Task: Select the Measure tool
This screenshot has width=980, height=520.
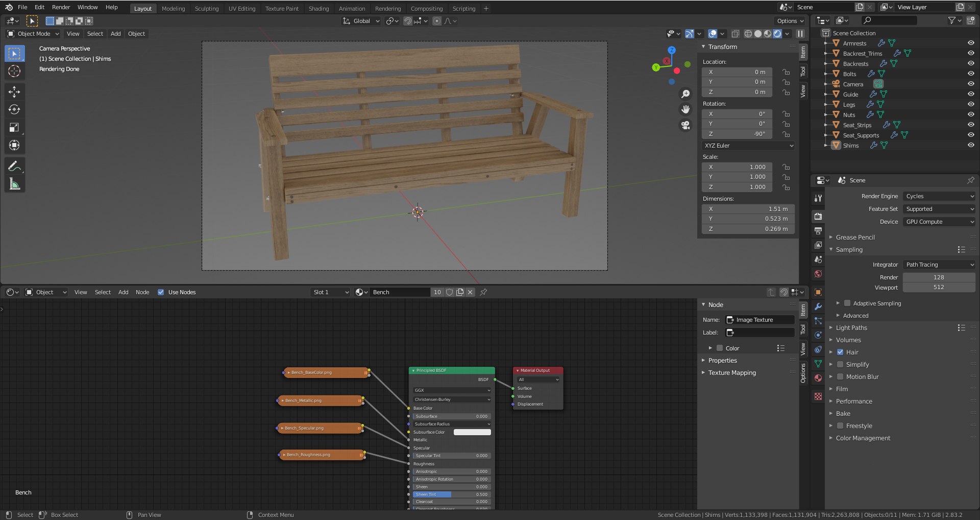Action: (14, 184)
